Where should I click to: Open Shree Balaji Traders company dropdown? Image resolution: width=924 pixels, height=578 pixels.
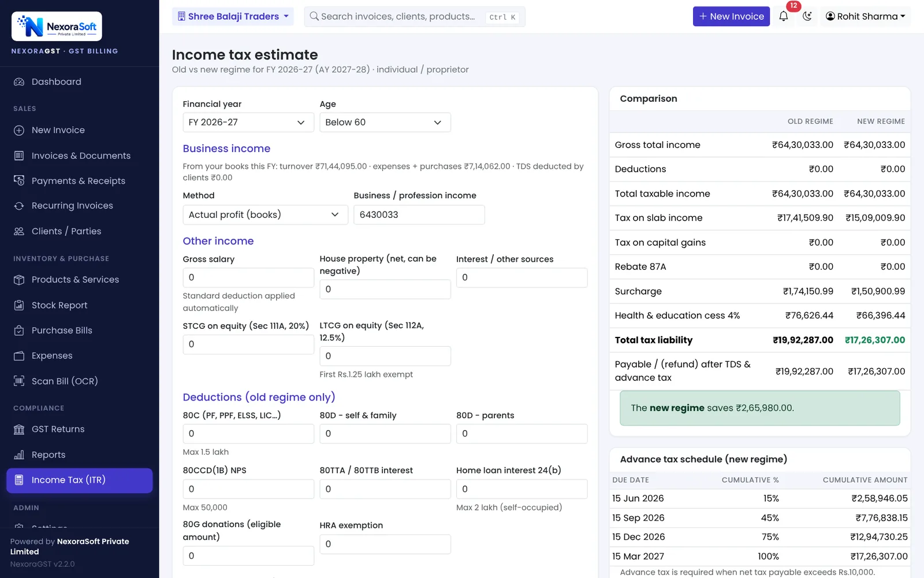pos(233,16)
